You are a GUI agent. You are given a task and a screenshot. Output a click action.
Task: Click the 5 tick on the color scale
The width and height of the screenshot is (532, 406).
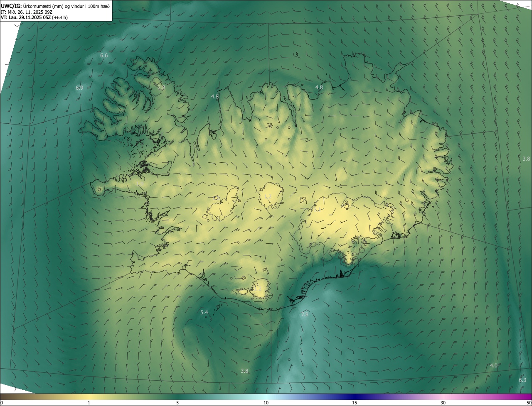177,403
